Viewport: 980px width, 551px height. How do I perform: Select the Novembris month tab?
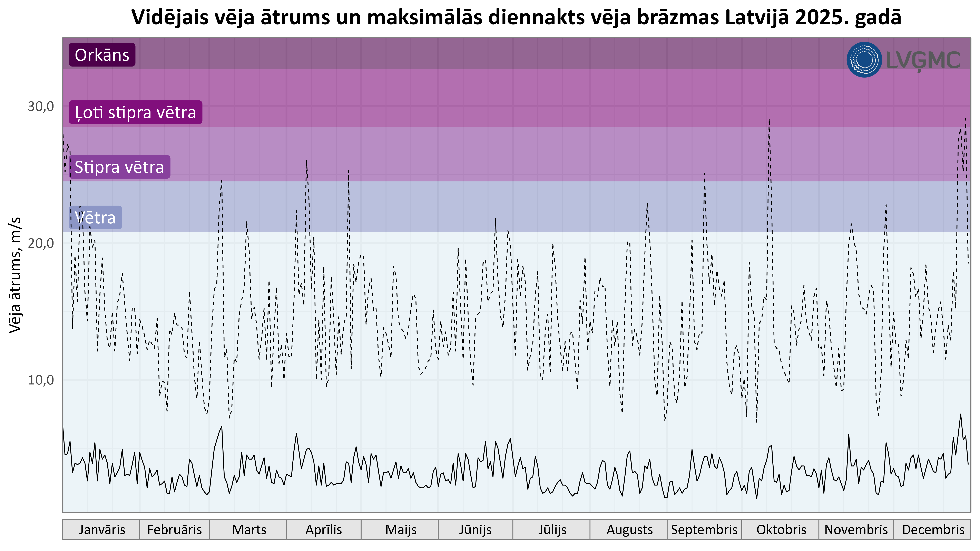point(856,529)
